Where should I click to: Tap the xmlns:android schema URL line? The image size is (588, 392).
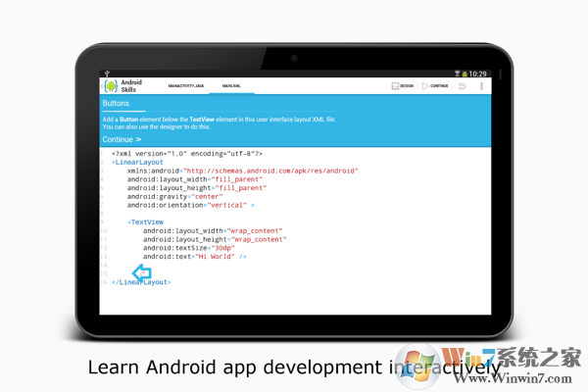(243, 171)
